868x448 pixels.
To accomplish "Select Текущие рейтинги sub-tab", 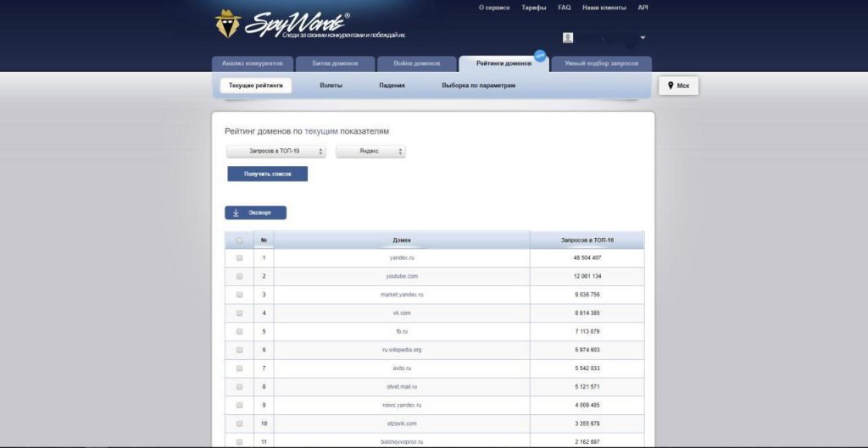I will tap(256, 86).
